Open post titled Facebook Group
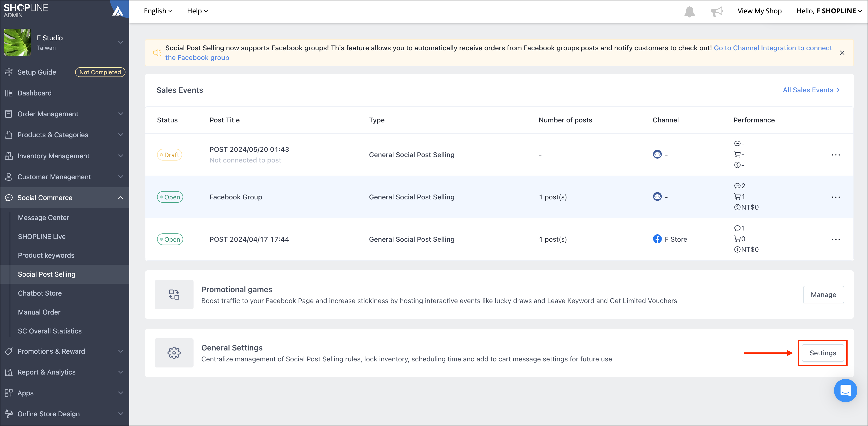 (236, 197)
